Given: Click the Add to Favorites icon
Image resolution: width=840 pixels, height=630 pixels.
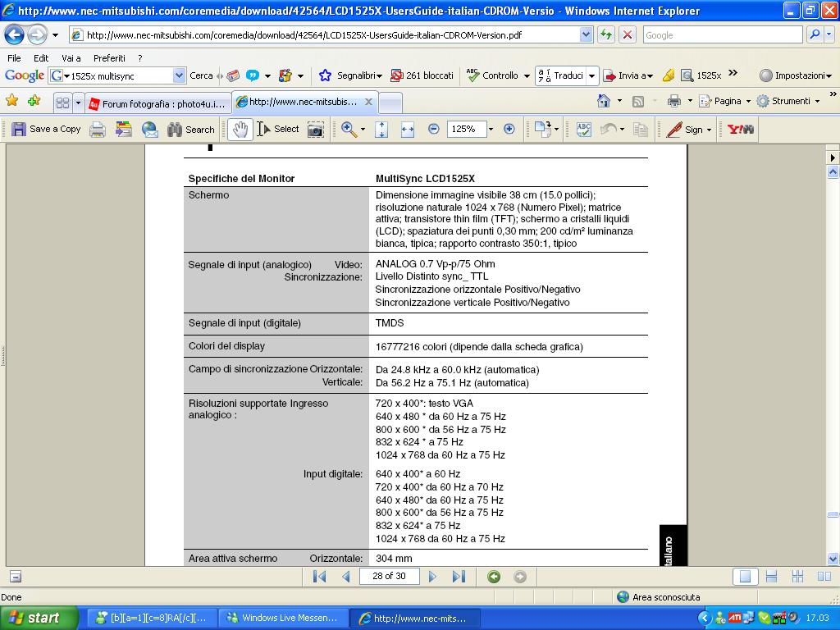Looking at the screenshot, I should click(x=34, y=101).
